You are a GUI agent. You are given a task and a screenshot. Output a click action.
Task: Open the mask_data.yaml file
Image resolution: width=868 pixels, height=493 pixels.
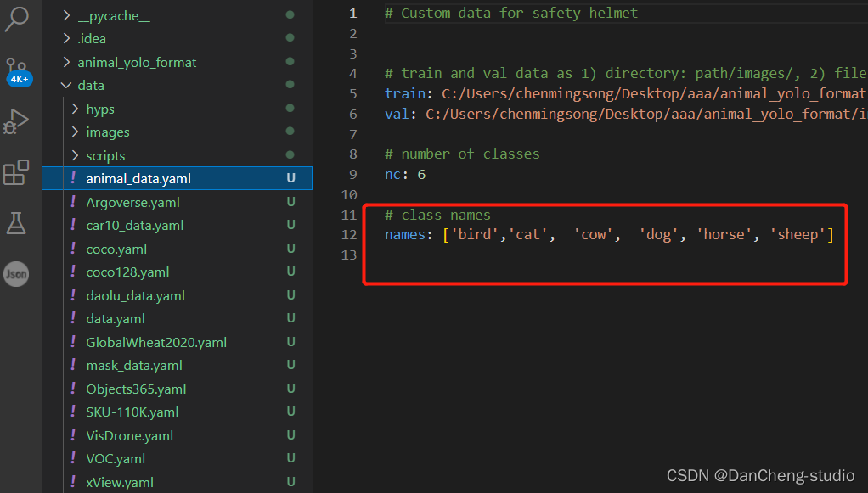[134, 365]
